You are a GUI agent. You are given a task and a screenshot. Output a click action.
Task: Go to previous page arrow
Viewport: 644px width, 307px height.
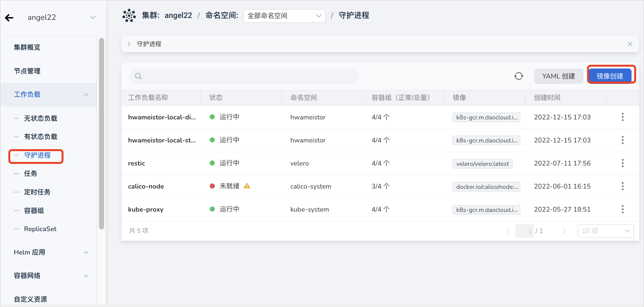[x=508, y=231]
